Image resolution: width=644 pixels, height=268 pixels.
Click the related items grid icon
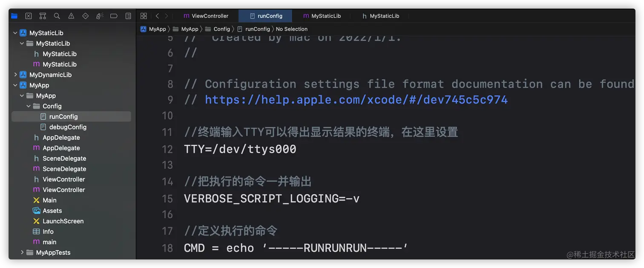point(144,16)
